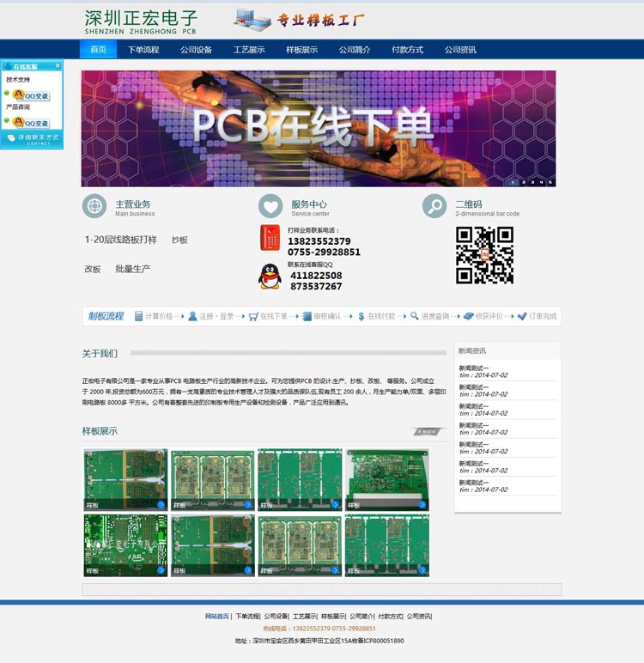Open the third 样板 thumbnail in the bottom row
Image resolution: width=644 pixels, height=663 pixels.
(300, 545)
